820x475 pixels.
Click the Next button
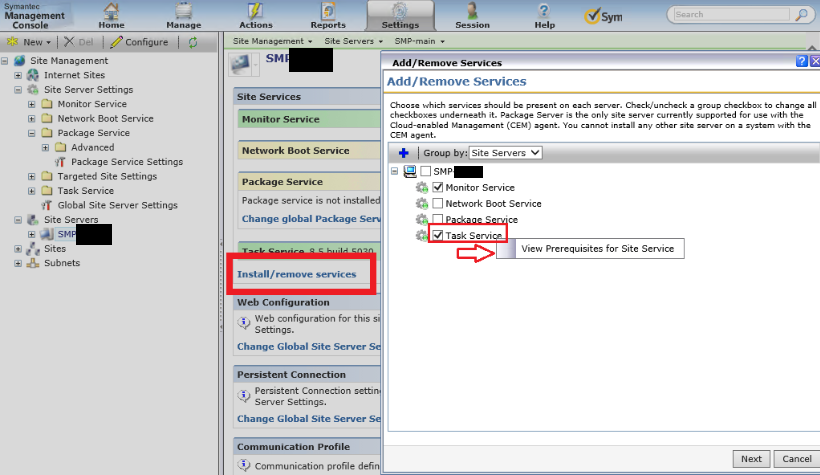tap(751, 459)
